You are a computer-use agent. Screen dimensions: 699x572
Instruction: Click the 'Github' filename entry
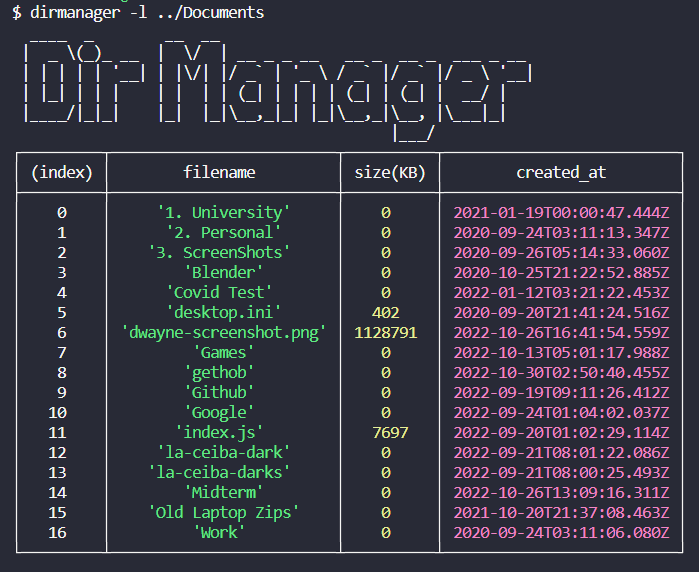pyautogui.click(x=219, y=393)
